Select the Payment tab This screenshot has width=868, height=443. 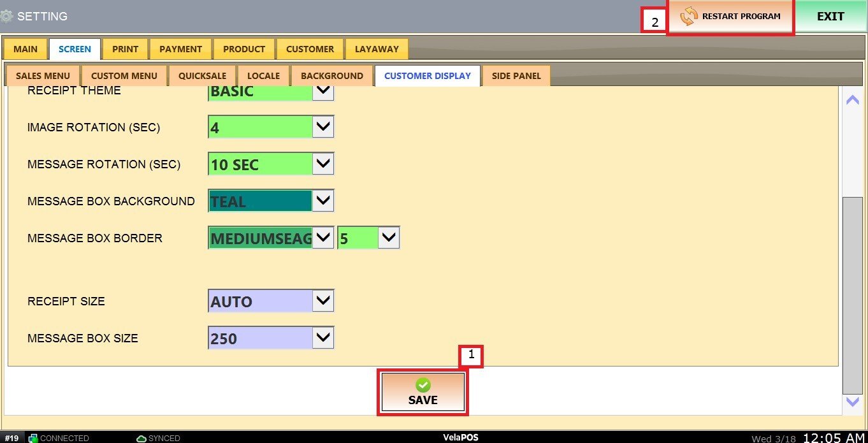click(x=180, y=49)
